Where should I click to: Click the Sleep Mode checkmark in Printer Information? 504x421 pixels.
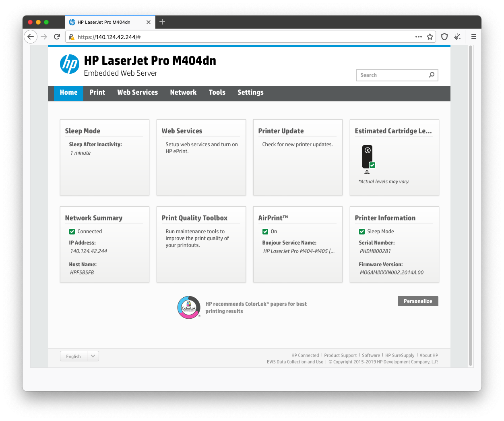click(362, 232)
